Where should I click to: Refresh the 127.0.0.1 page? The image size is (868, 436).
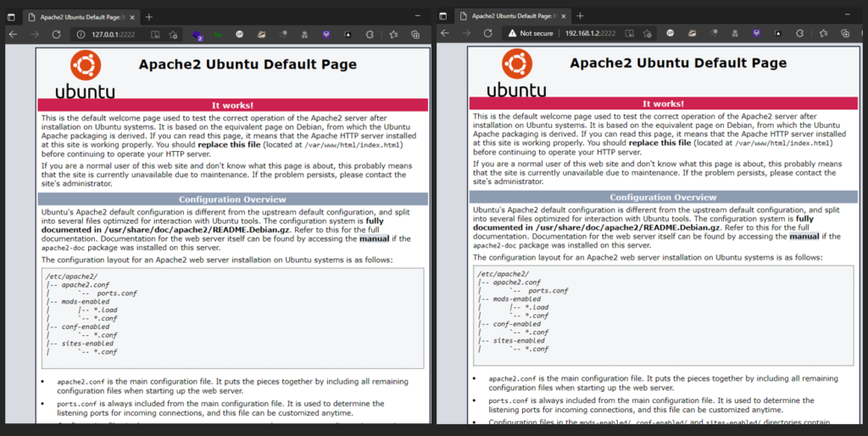point(56,34)
